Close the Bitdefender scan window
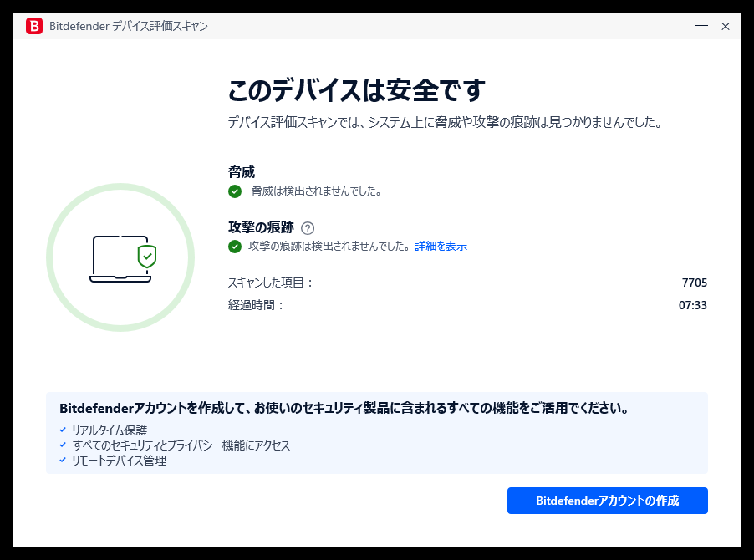 click(x=726, y=26)
